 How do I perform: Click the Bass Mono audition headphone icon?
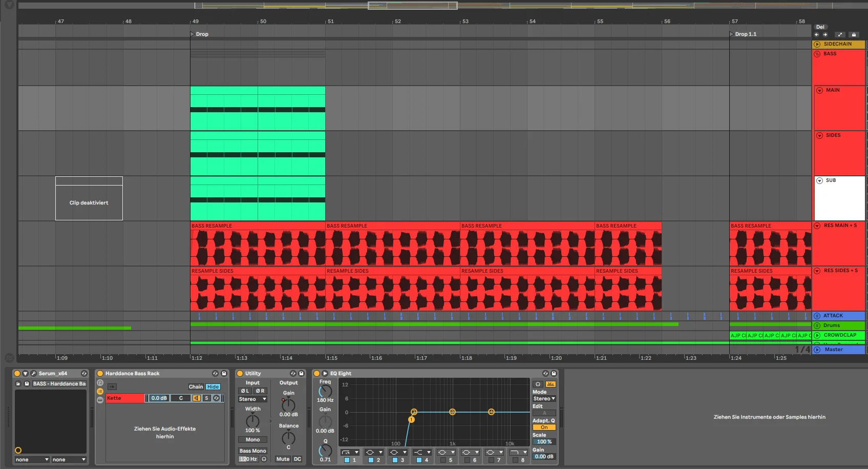(x=264, y=459)
